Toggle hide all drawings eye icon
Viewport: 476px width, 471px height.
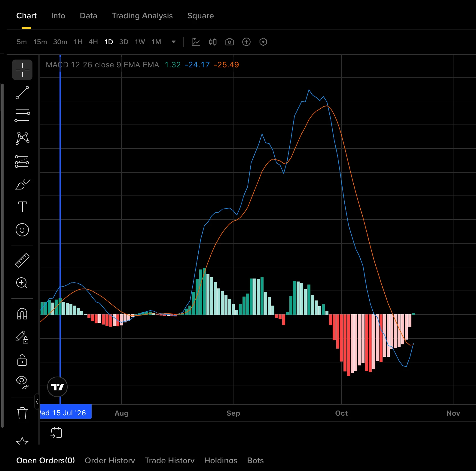(22, 383)
